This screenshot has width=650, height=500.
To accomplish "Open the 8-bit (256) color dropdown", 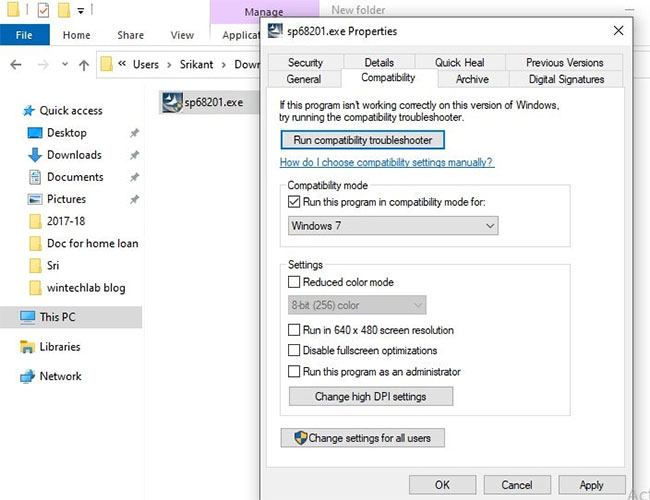I will click(x=357, y=305).
